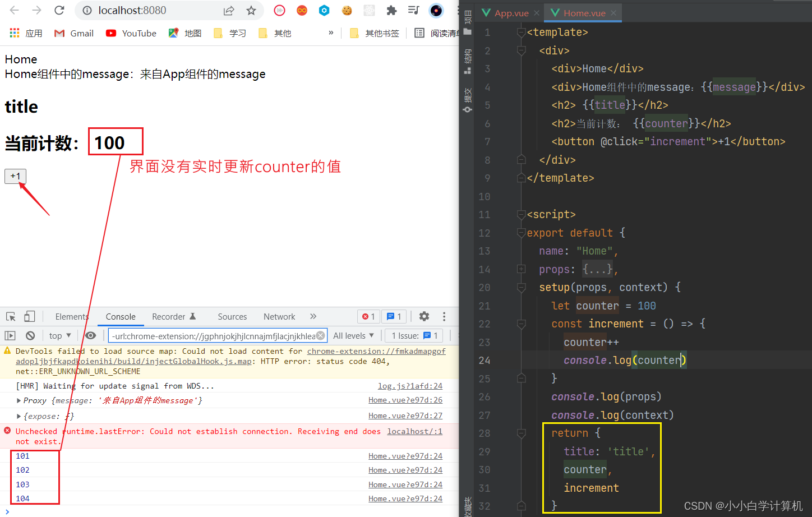Click console.log(counter) on line 24
Viewport: 812px width, 517px height.
[x=625, y=360]
